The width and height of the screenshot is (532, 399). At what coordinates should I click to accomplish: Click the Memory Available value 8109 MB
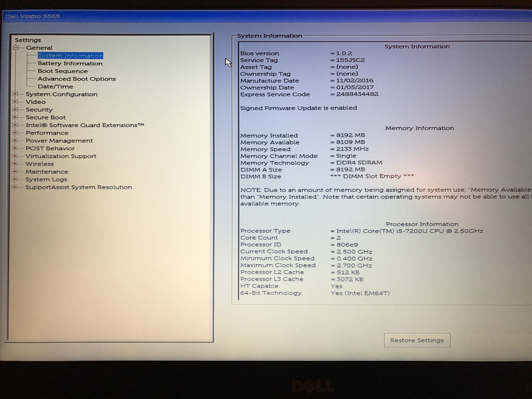(x=350, y=142)
